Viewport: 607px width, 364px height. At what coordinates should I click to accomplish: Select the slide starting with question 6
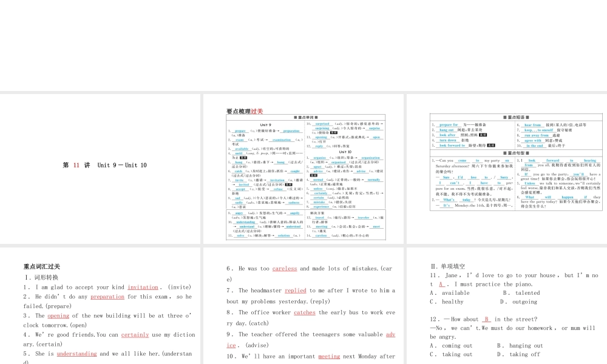pos(303,306)
